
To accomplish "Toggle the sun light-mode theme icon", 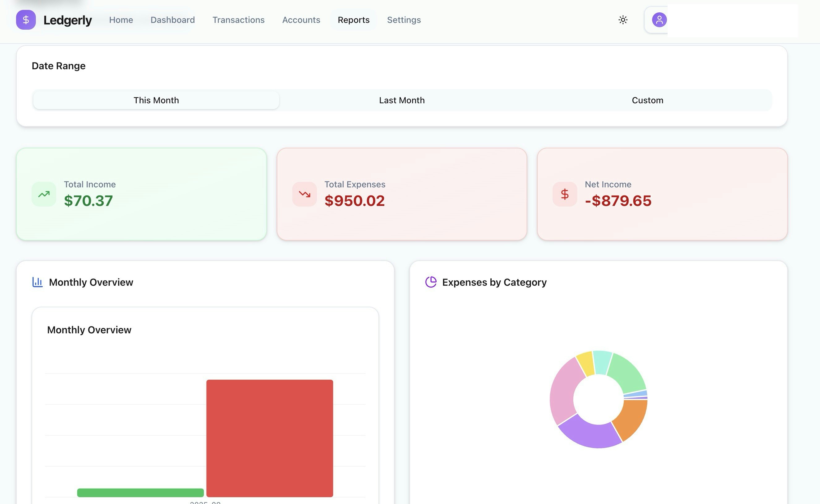I will click(623, 20).
